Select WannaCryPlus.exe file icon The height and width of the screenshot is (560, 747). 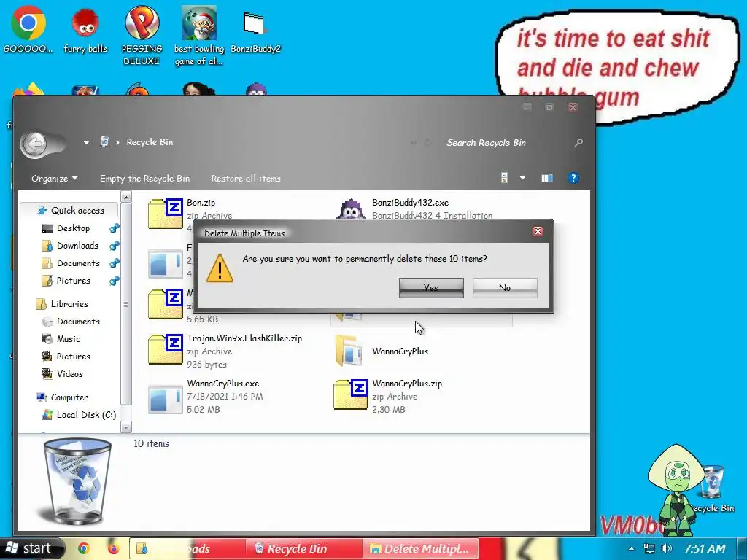[166, 399]
